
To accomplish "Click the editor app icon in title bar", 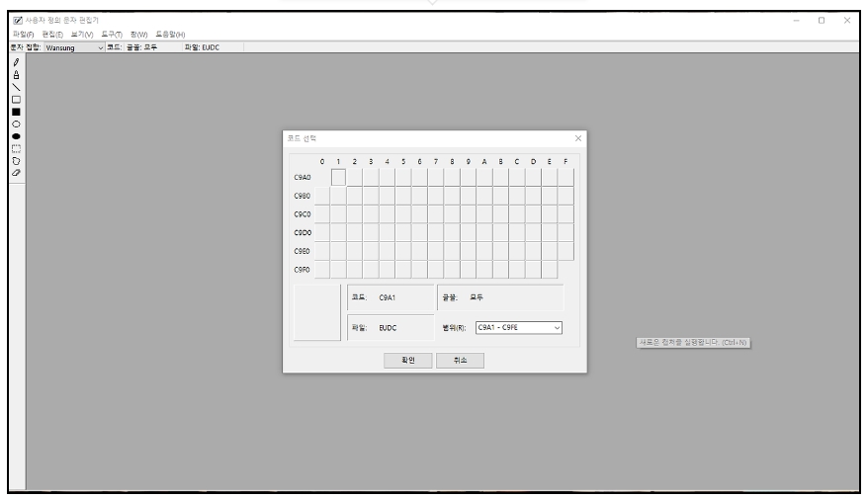I will 18,21.
